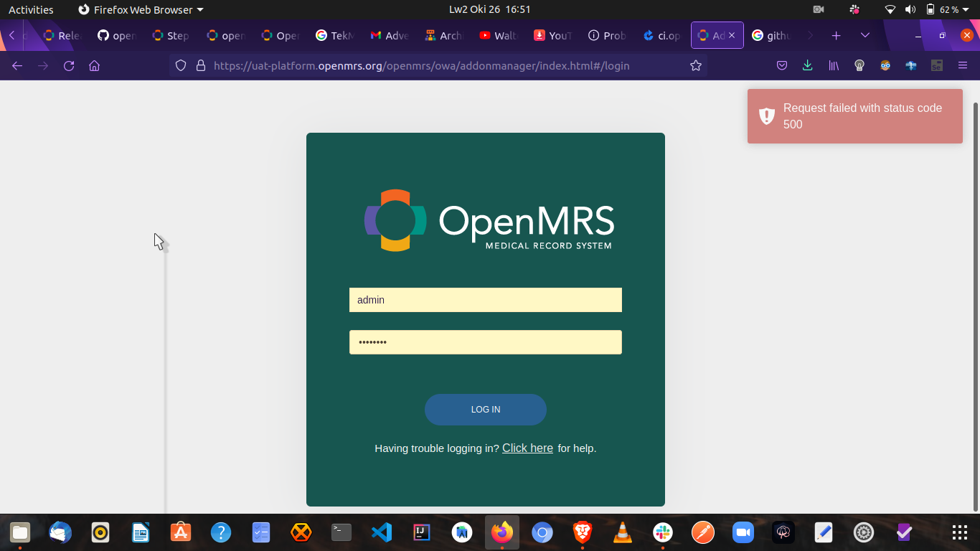Open the system battery status menu
Screen dimensions: 980x551
[946, 9]
